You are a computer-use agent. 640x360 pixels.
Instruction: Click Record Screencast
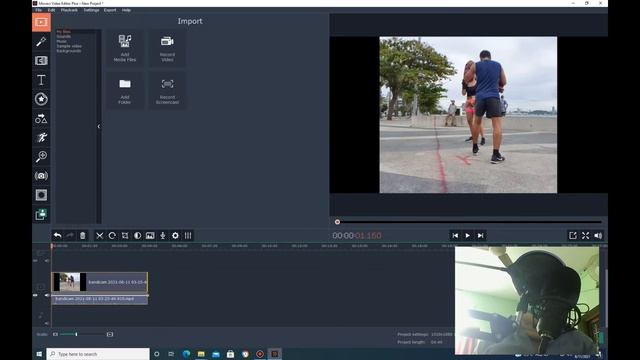(x=167, y=91)
